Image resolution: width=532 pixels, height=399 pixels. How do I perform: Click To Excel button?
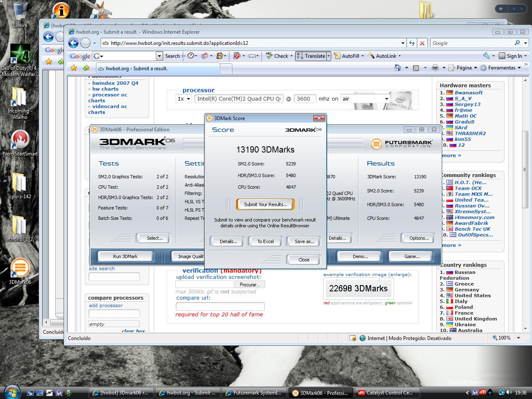click(x=266, y=241)
